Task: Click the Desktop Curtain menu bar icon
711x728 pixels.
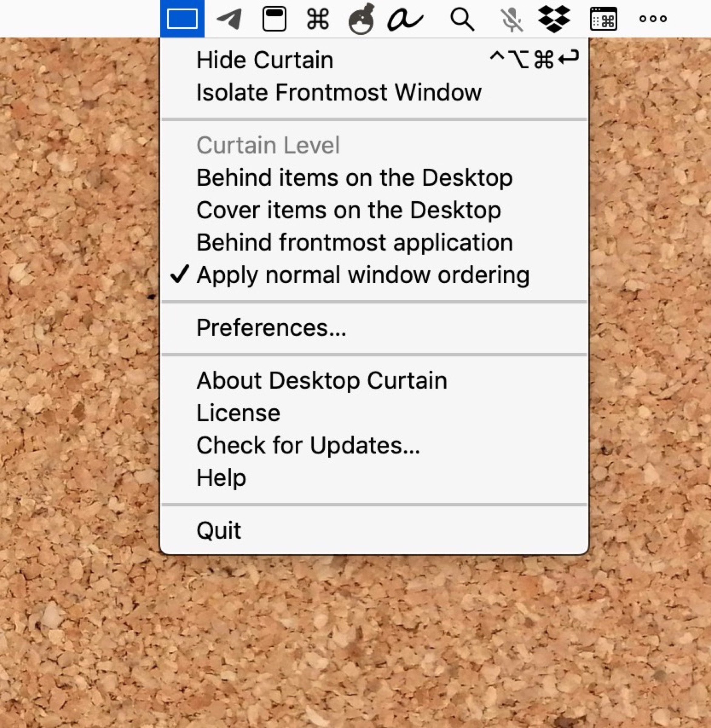Action: [182, 19]
